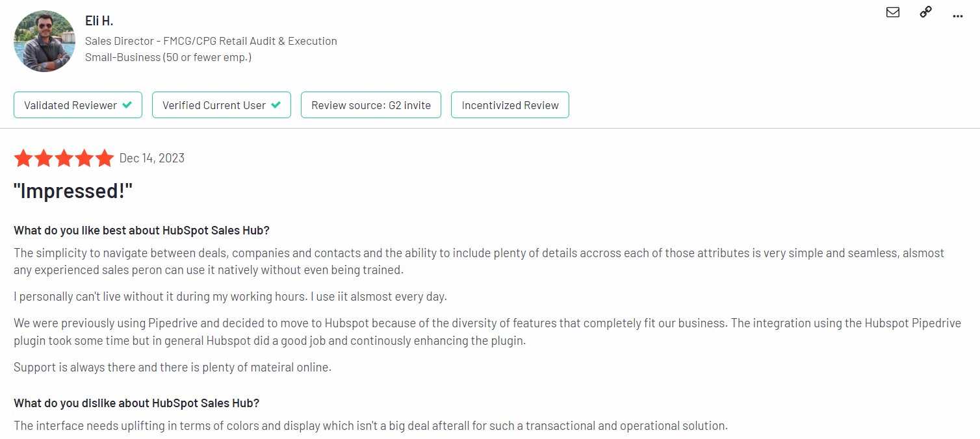The image size is (980, 439).
Task: Click the Sales Director job title text
Action: click(211, 40)
